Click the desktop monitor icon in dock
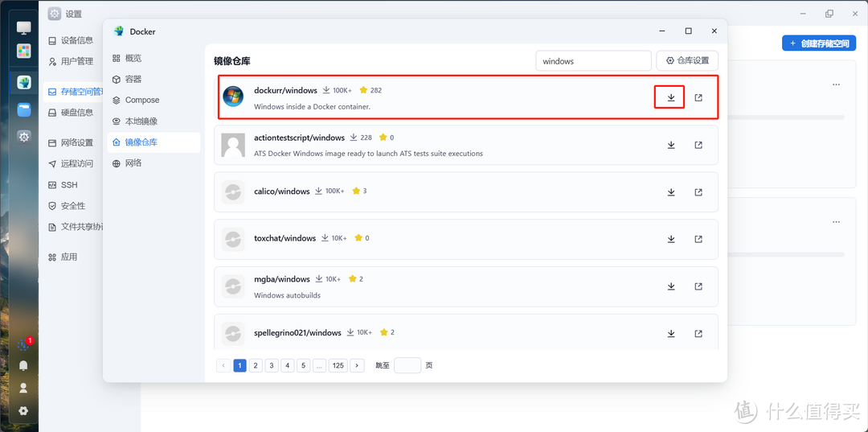 (x=24, y=27)
